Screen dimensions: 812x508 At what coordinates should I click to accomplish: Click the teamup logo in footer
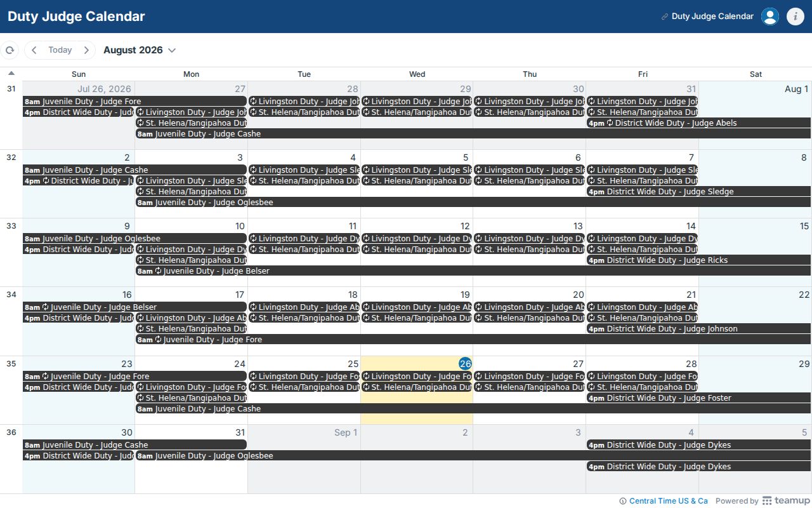(x=786, y=501)
